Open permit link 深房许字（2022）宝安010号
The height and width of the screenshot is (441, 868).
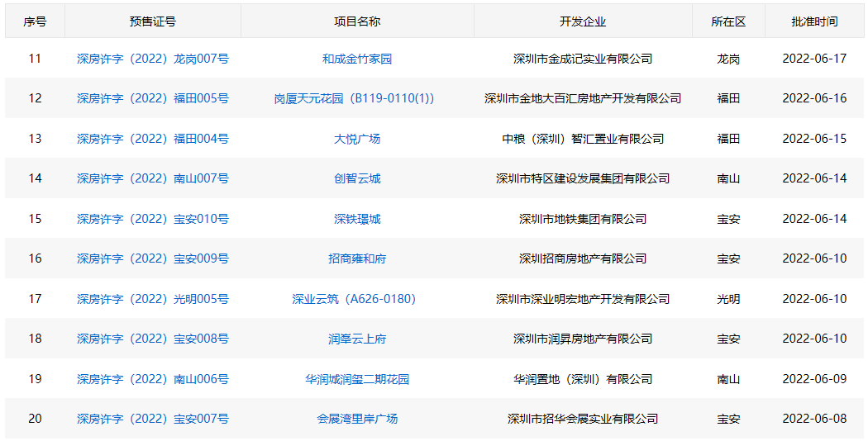153,219
